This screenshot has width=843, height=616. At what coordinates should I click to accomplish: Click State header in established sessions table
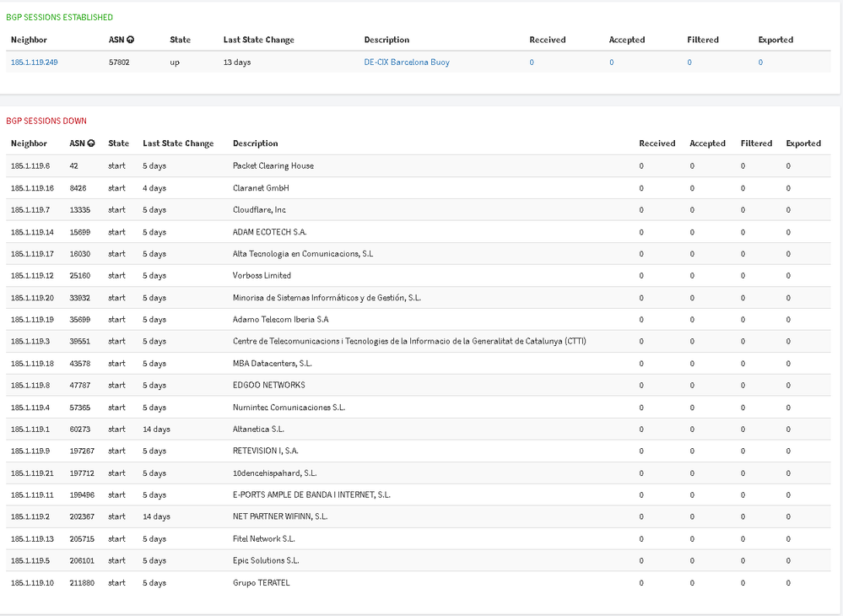[181, 40]
